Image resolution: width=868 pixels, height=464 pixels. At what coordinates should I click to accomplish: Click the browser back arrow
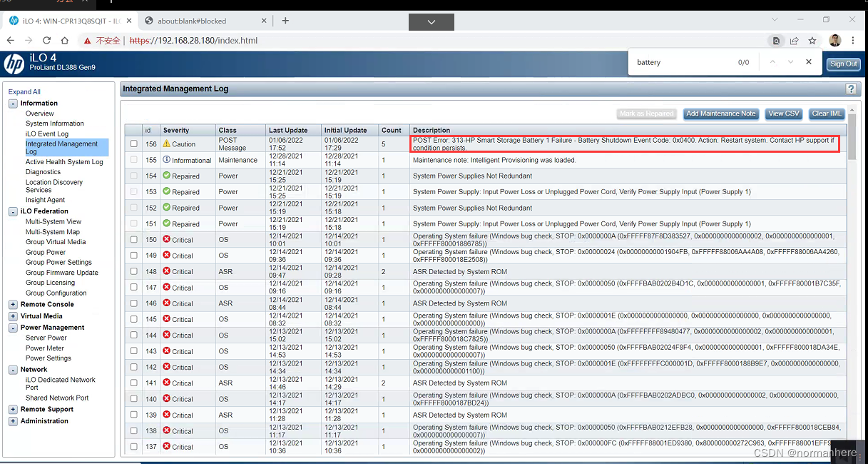coord(11,41)
